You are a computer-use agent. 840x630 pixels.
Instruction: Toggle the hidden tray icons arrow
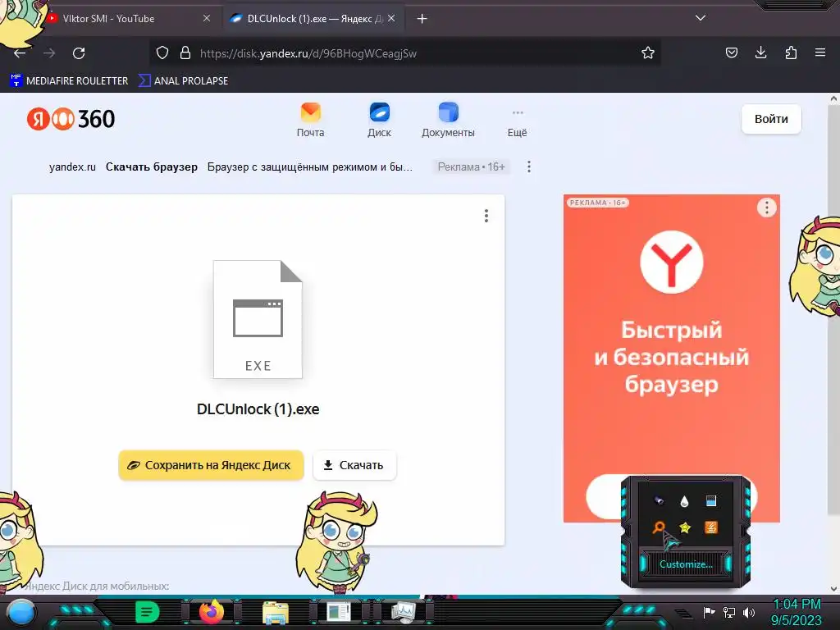pos(682,614)
